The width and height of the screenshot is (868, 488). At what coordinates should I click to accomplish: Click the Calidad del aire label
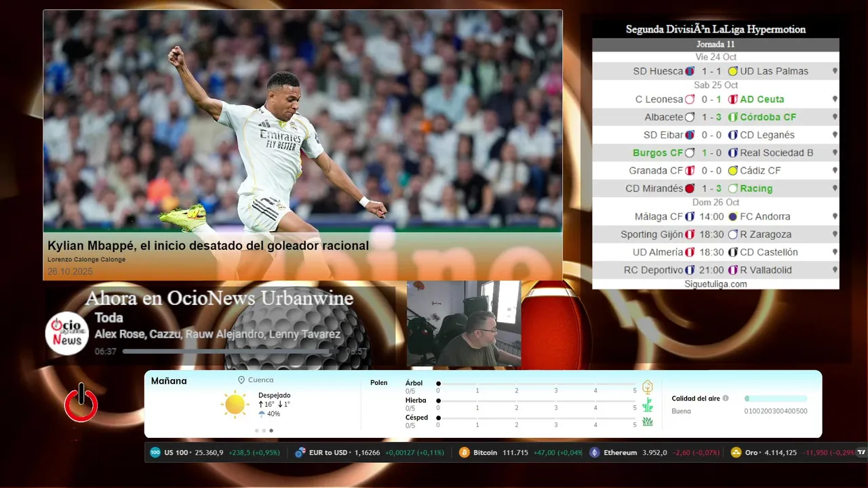point(696,399)
